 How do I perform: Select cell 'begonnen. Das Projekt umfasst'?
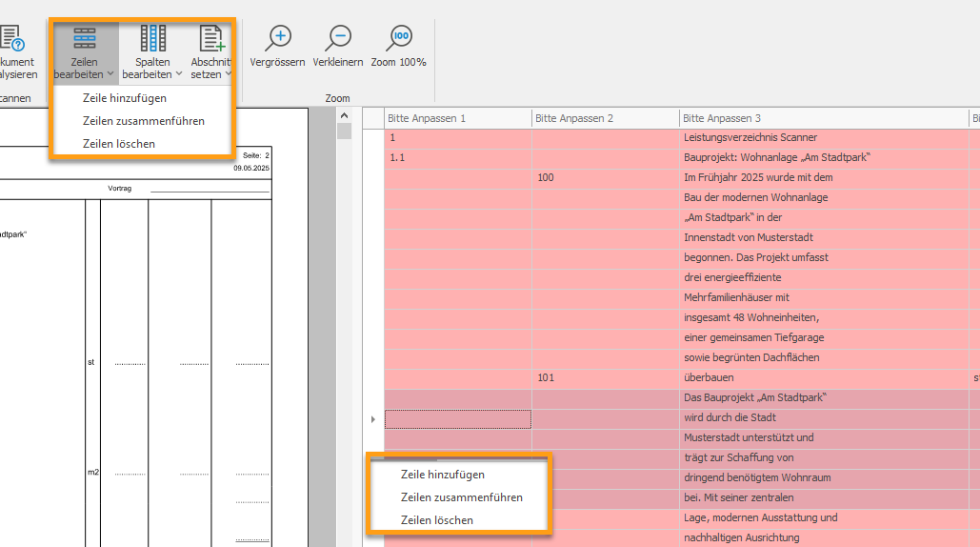(824, 257)
